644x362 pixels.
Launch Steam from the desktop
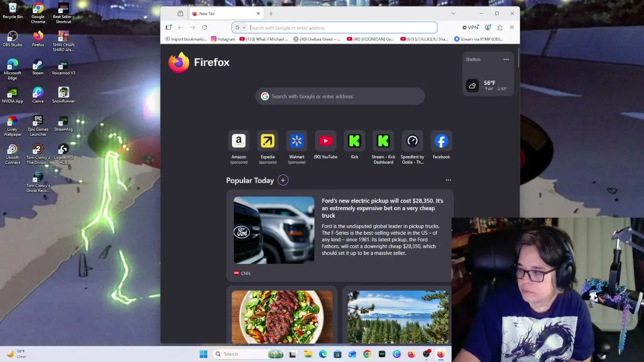pos(38,67)
